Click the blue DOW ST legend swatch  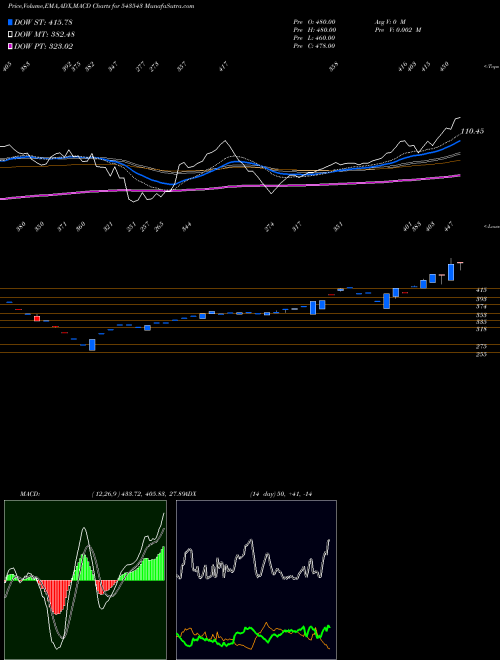[x=10, y=22]
